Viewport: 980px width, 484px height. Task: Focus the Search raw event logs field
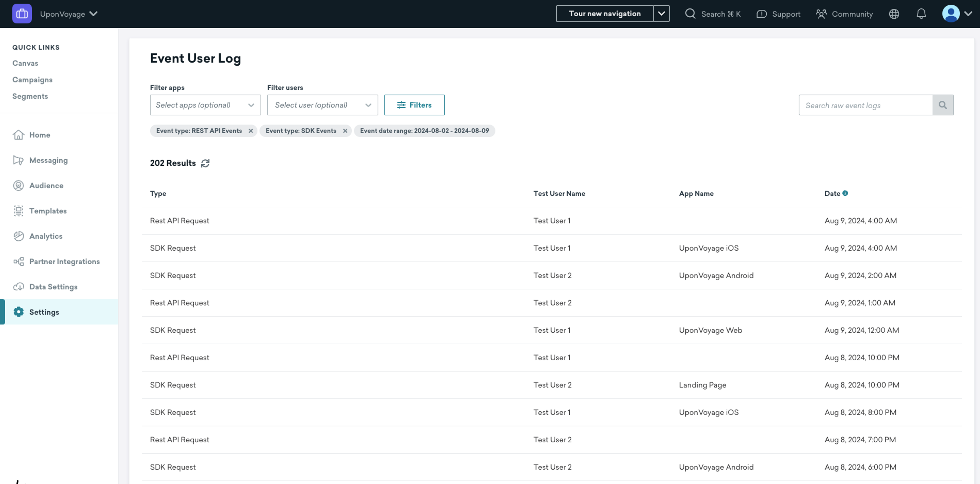click(865, 105)
